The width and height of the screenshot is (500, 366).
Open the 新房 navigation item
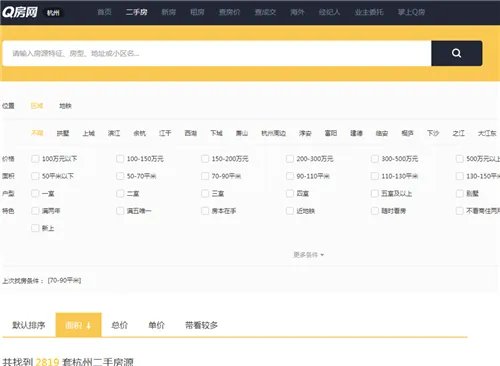(x=168, y=12)
